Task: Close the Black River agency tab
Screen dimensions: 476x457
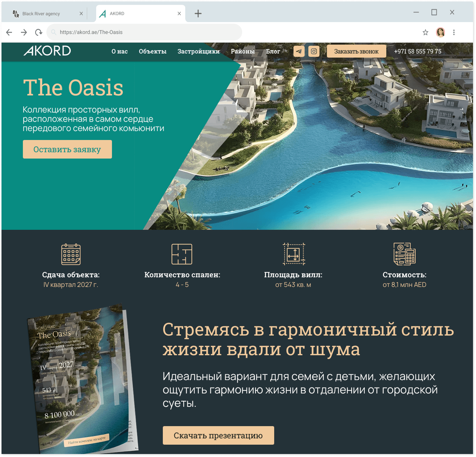Action: point(81,13)
